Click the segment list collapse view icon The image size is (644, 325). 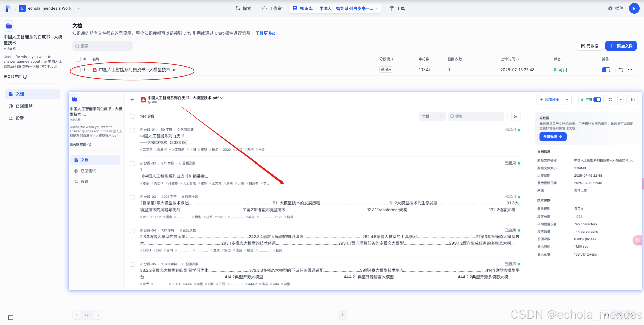click(x=516, y=117)
